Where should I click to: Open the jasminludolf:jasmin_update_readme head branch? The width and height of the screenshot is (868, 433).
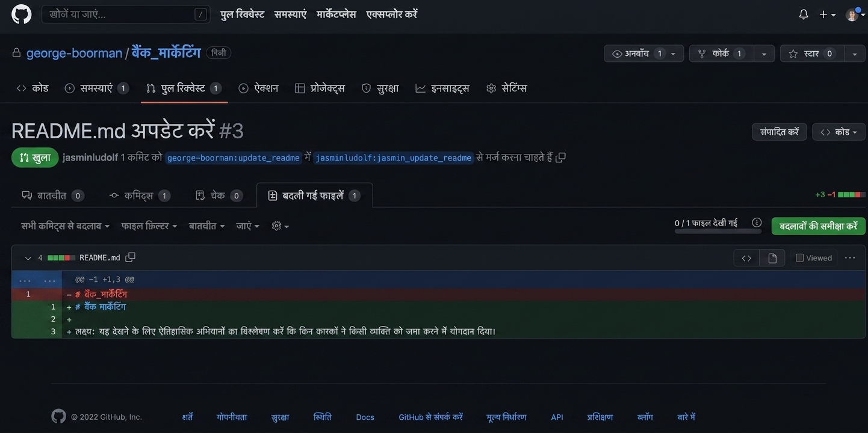[393, 158]
